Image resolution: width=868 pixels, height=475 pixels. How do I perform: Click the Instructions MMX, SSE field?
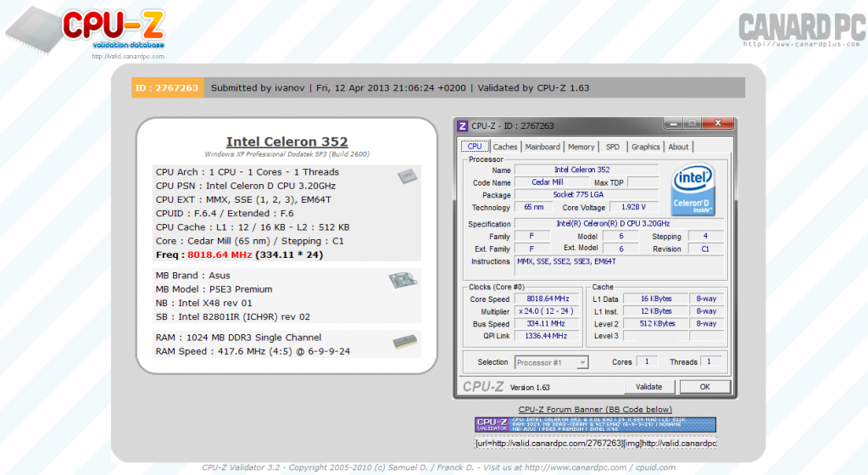(x=619, y=265)
